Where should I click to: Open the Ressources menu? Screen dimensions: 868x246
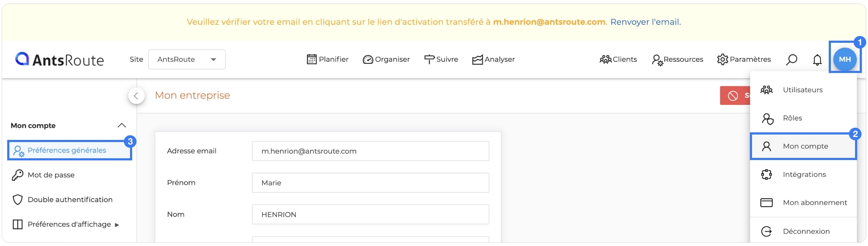(677, 60)
